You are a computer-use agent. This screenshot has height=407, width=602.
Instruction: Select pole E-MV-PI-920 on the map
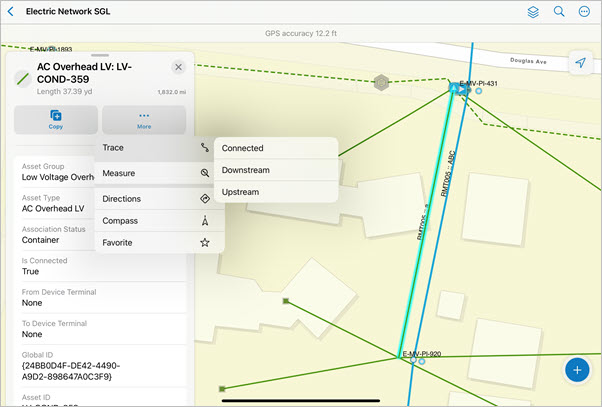411,360
